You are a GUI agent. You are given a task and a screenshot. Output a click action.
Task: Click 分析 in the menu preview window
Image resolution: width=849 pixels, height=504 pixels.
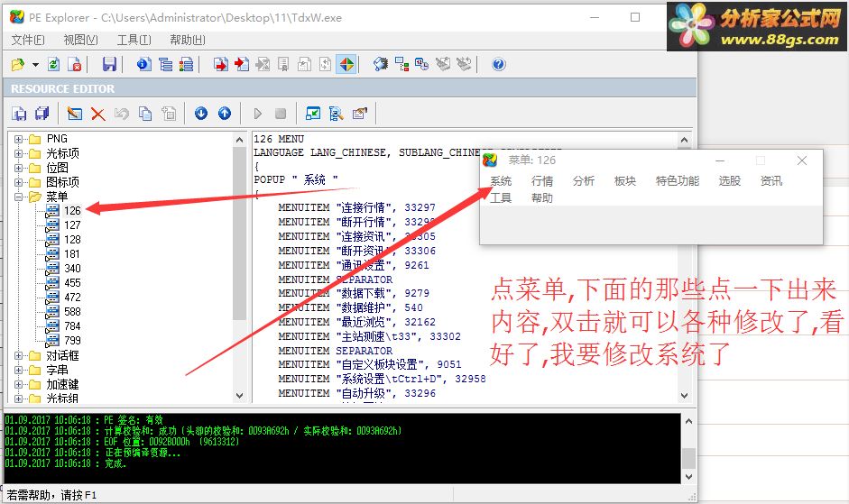[x=584, y=181]
